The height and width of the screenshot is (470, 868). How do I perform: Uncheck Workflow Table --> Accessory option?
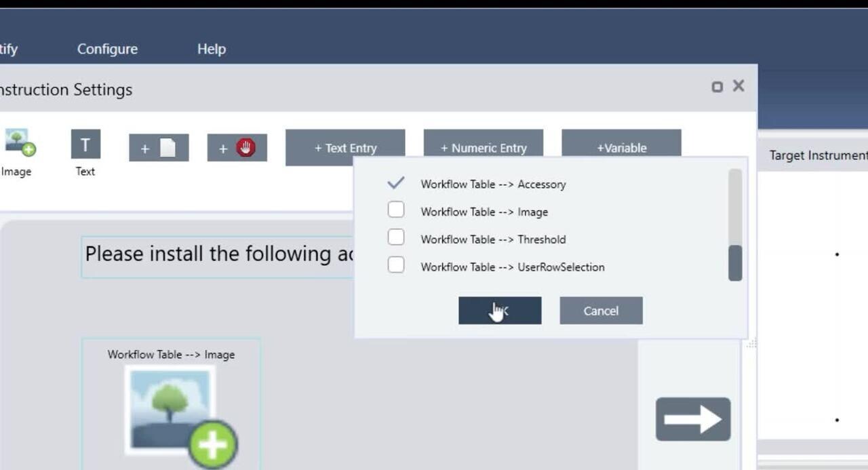395,183
